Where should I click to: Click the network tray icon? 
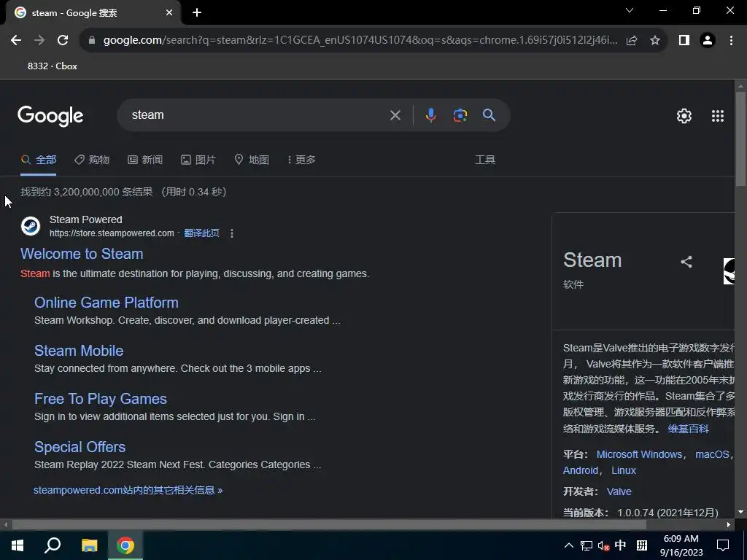(x=587, y=545)
